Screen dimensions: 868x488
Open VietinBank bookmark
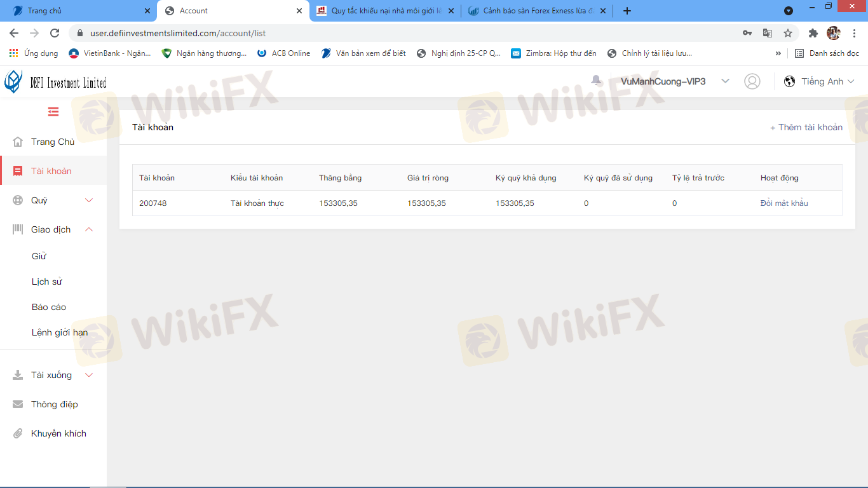click(x=110, y=53)
